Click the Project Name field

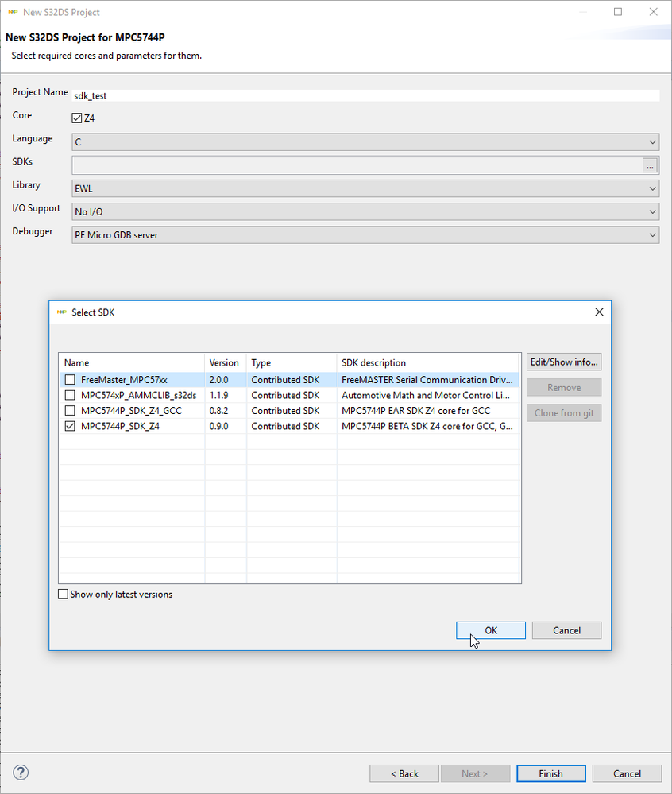click(x=365, y=95)
